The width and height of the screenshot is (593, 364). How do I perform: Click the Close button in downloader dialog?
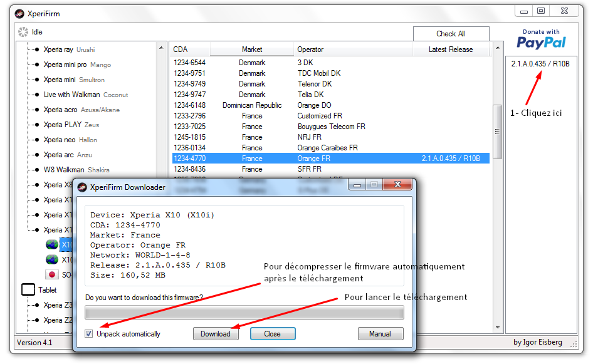point(272,334)
